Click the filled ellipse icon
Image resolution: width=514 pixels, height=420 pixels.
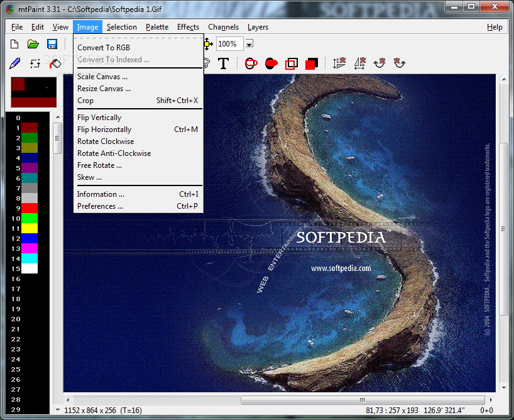click(271, 64)
